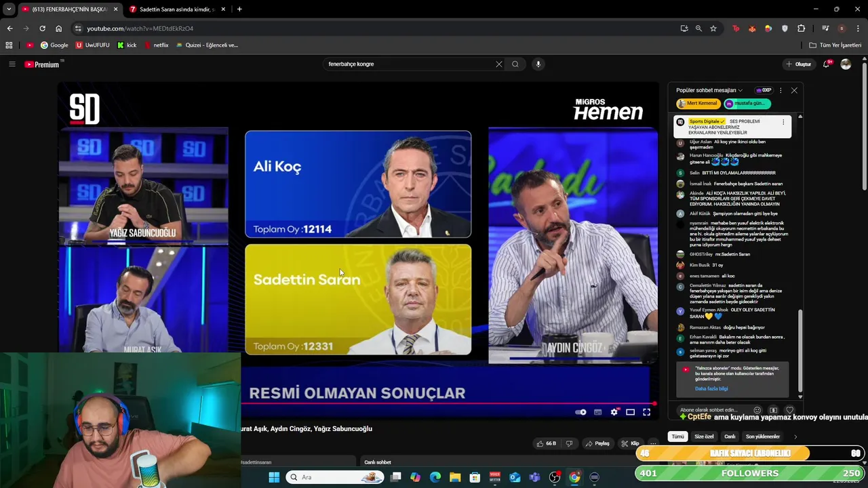
Task: Show next filter chips with arrow
Action: pos(795,436)
